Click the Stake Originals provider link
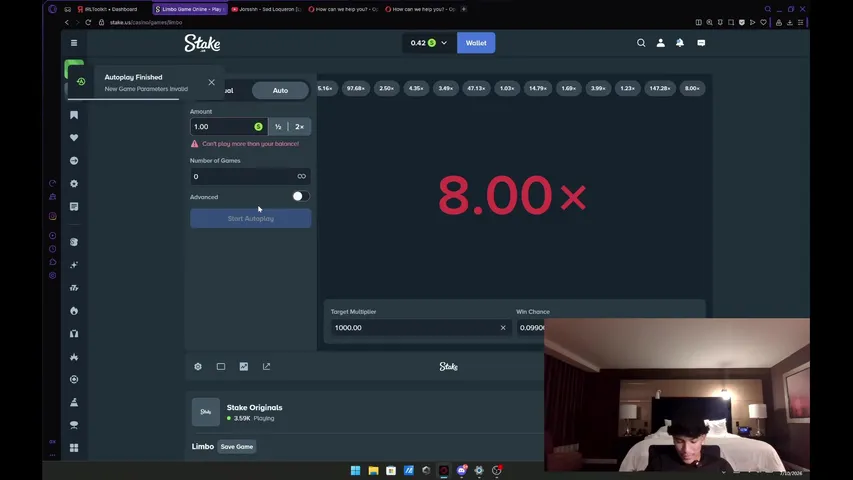The height and width of the screenshot is (480, 853). click(255, 408)
